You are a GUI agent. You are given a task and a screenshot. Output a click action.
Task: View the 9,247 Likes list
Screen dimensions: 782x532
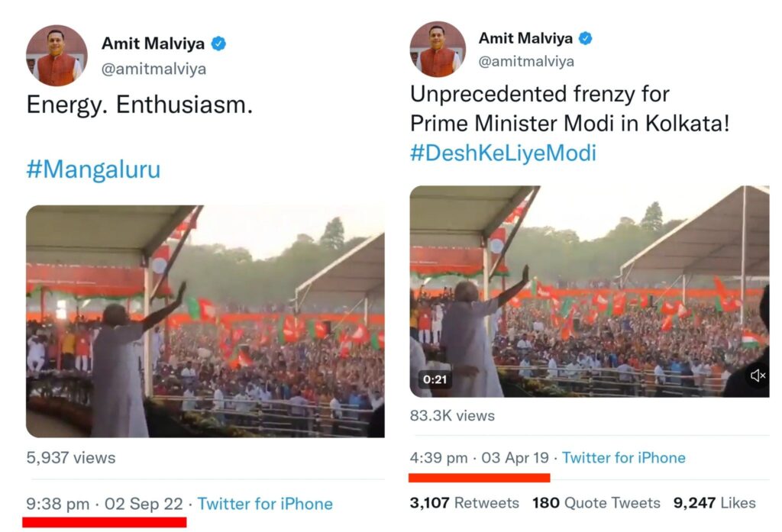pyautogui.click(x=715, y=502)
